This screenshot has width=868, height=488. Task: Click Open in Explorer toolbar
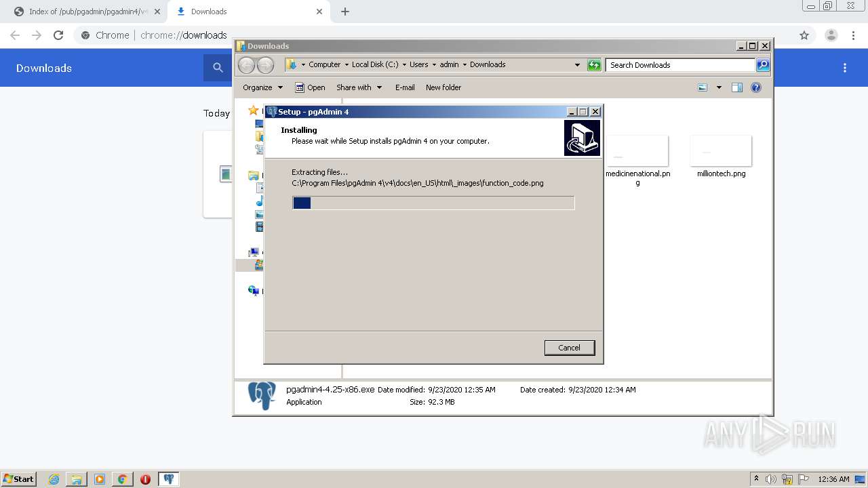click(310, 87)
